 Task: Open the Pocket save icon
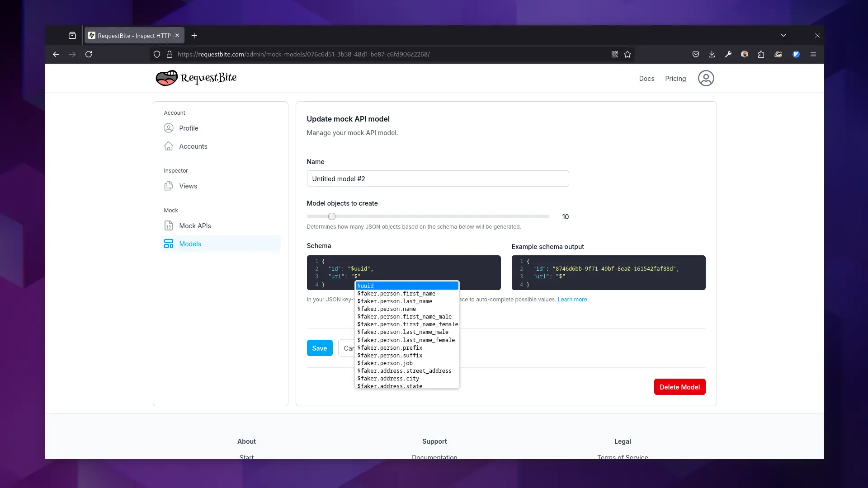pos(696,54)
